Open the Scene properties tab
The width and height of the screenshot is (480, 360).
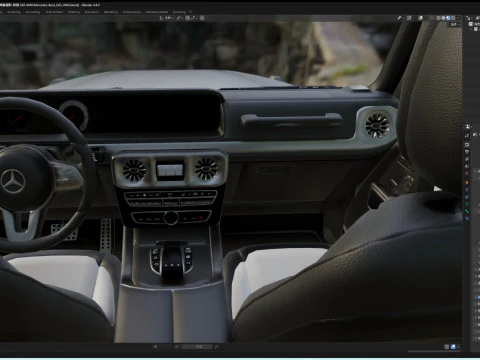point(467,166)
